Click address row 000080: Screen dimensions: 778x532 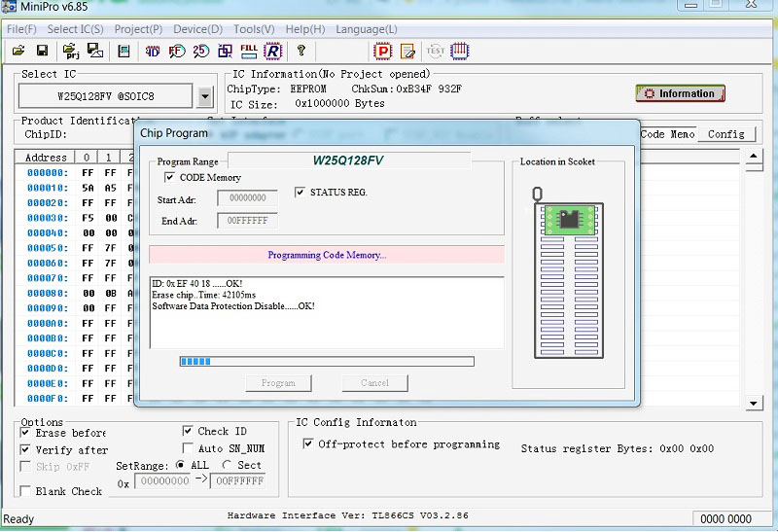pyautogui.click(x=47, y=294)
